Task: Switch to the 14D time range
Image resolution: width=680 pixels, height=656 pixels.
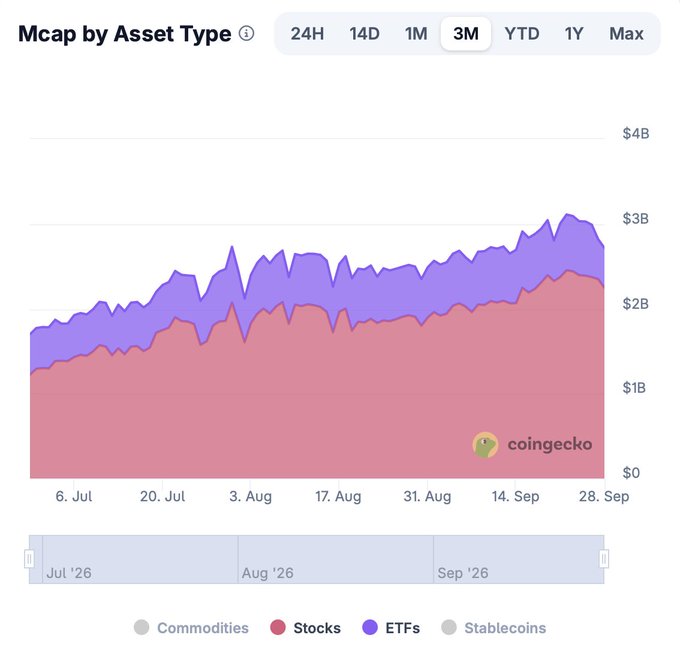Action: 364,34
